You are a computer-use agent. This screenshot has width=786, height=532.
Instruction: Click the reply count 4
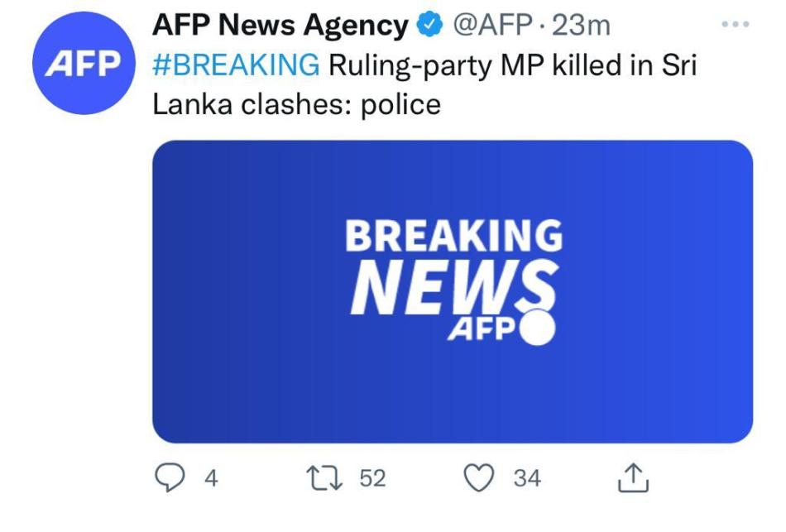pyautogui.click(x=210, y=478)
